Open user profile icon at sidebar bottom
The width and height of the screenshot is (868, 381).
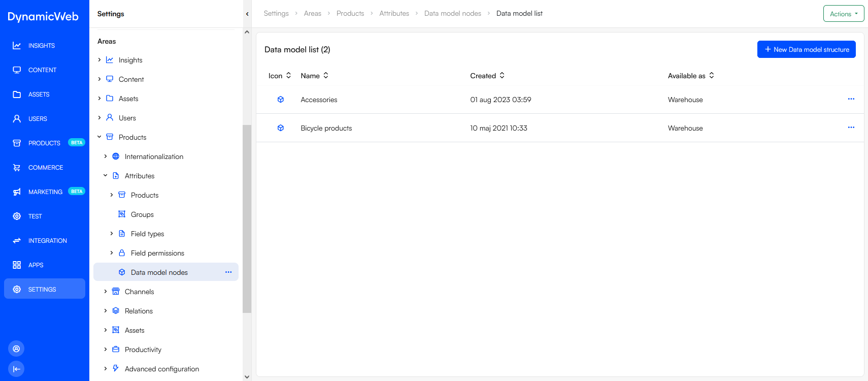click(x=16, y=348)
